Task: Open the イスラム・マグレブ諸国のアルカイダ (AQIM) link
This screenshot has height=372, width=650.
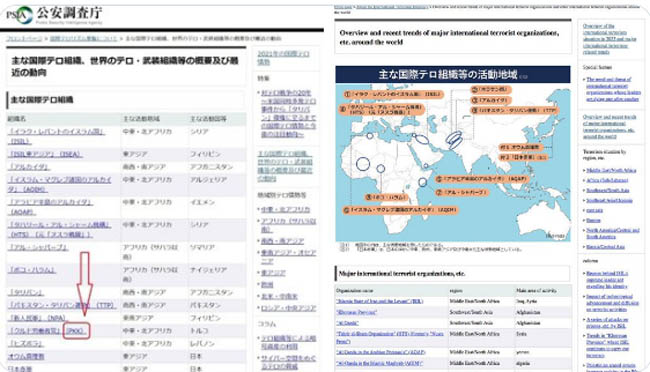Action: click(60, 184)
